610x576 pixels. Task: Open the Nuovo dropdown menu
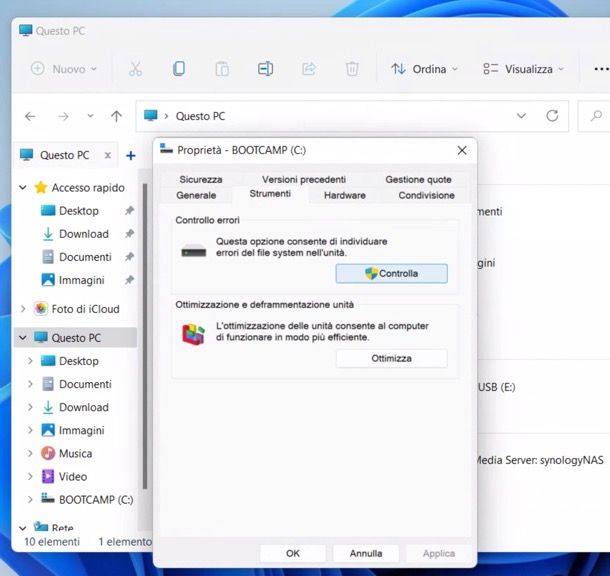tap(64, 69)
